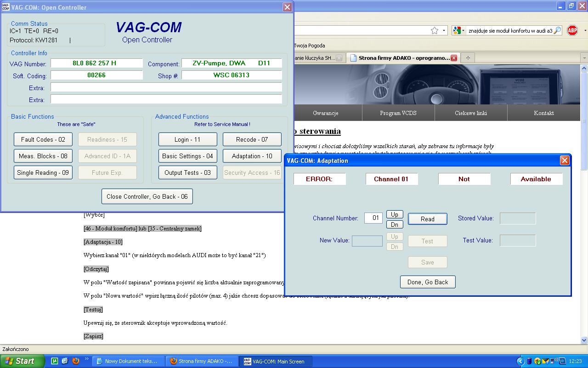Bookmark page with star icon
This screenshot has height=368, width=588.
coord(435,30)
